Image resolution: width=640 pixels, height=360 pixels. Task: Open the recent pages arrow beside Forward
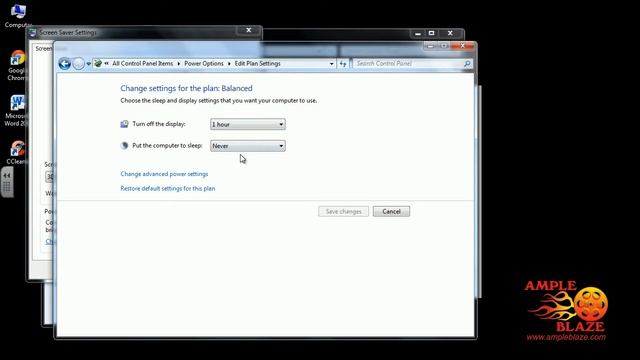coord(89,64)
